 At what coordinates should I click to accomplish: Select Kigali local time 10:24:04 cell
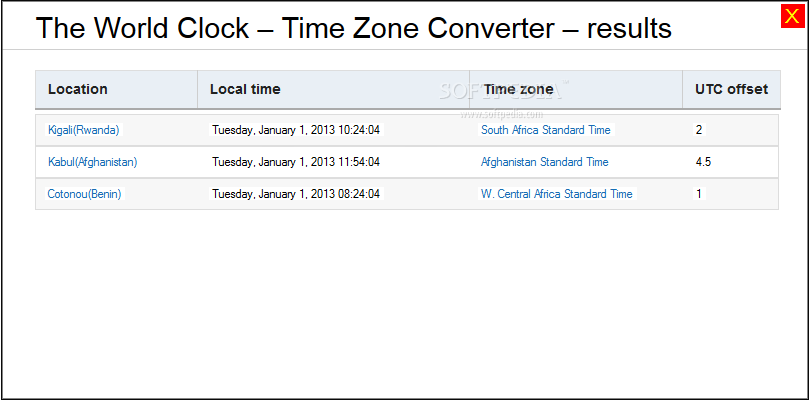click(x=296, y=130)
